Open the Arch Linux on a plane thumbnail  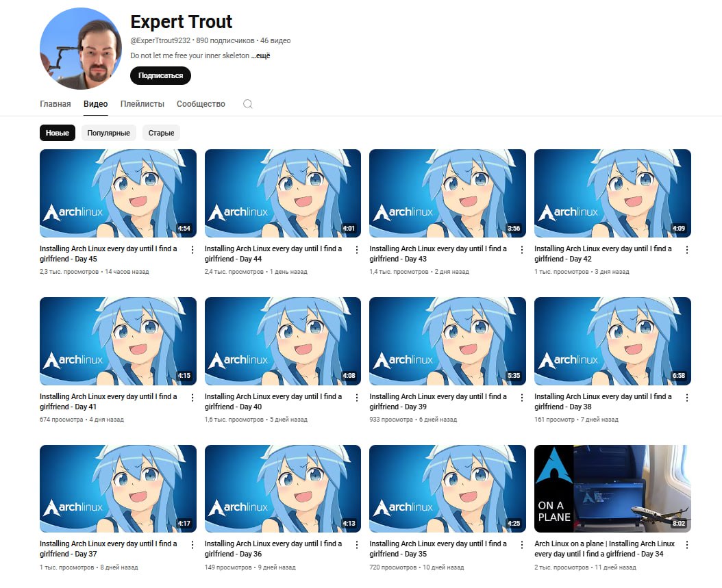point(612,489)
